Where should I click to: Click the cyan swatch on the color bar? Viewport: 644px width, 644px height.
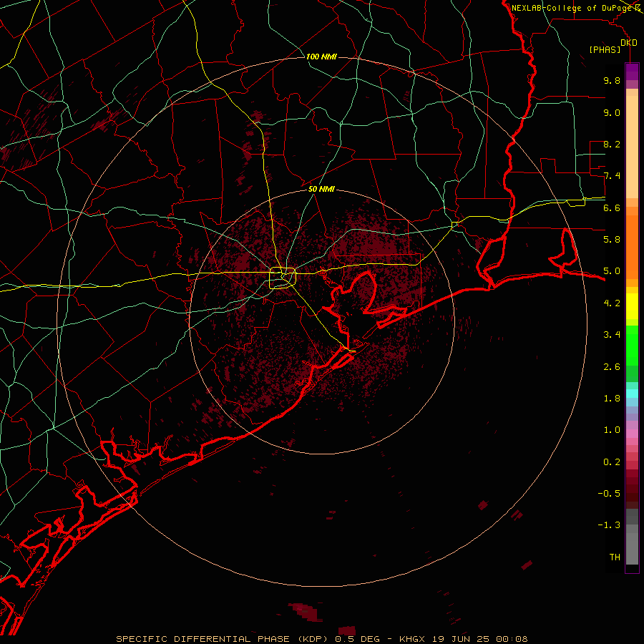(x=632, y=394)
